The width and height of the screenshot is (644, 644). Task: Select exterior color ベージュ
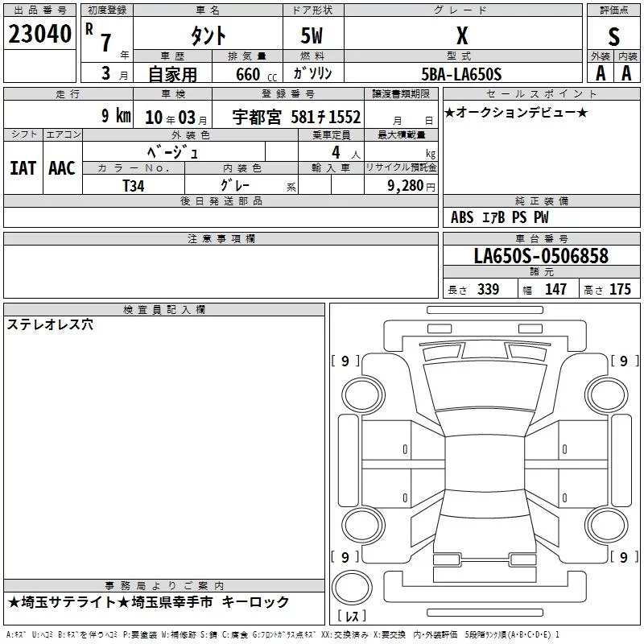(x=173, y=152)
